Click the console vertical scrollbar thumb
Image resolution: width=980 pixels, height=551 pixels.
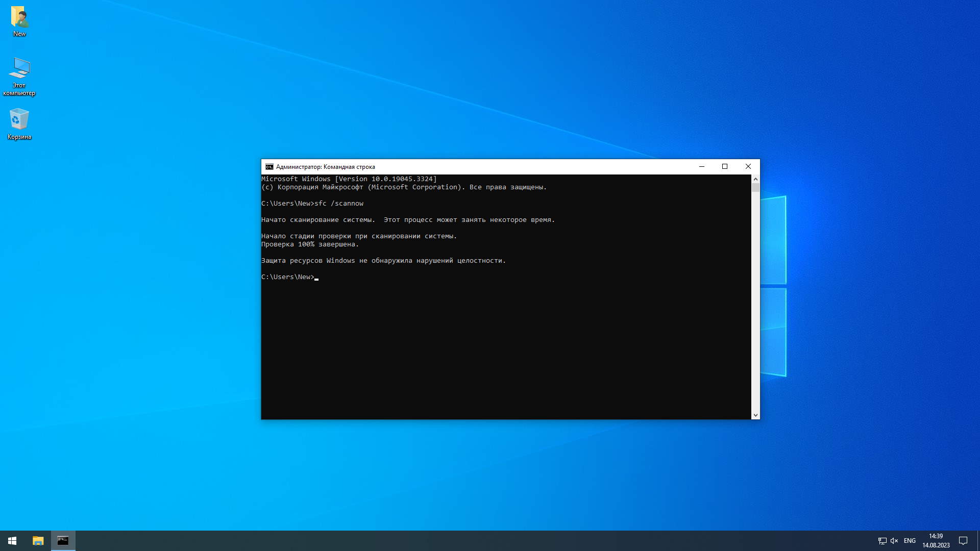755,188
